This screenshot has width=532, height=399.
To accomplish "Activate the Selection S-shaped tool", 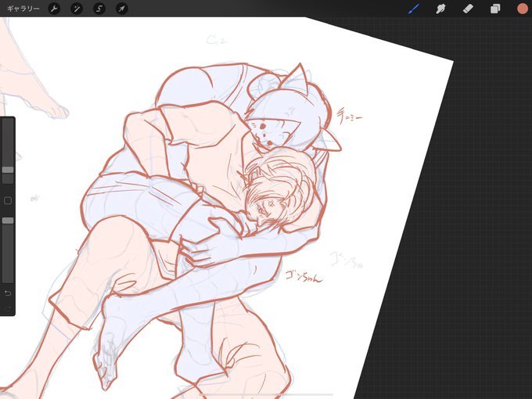I will click(99, 9).
